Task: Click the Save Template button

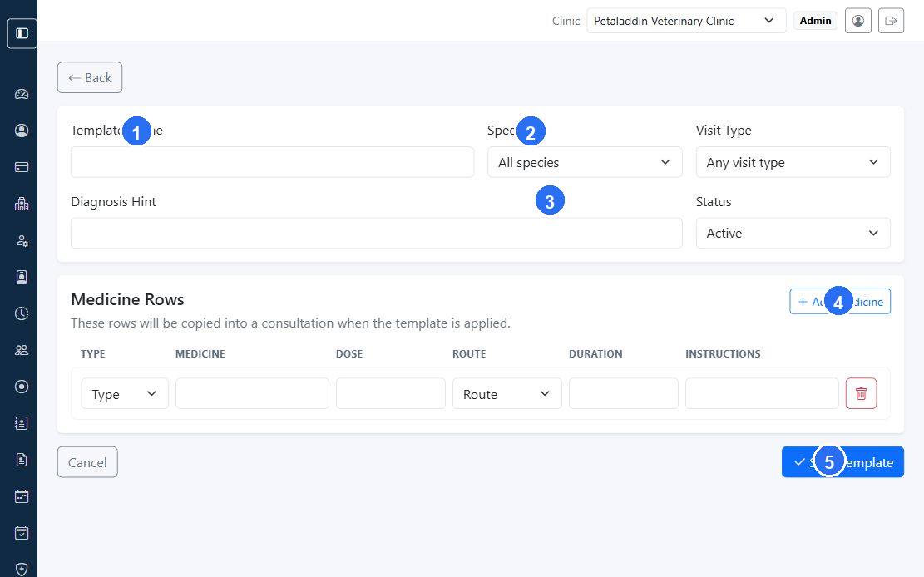Action: pos(842,462)
